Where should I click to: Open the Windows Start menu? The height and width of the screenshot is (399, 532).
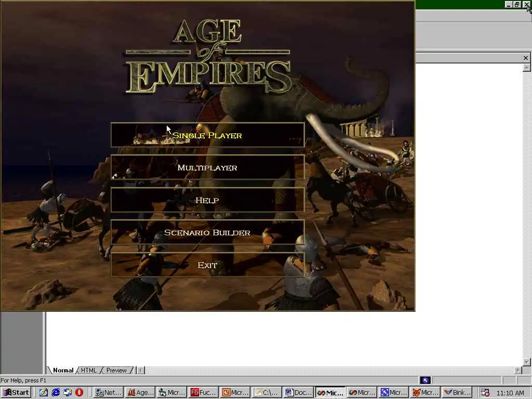(16, 393)
